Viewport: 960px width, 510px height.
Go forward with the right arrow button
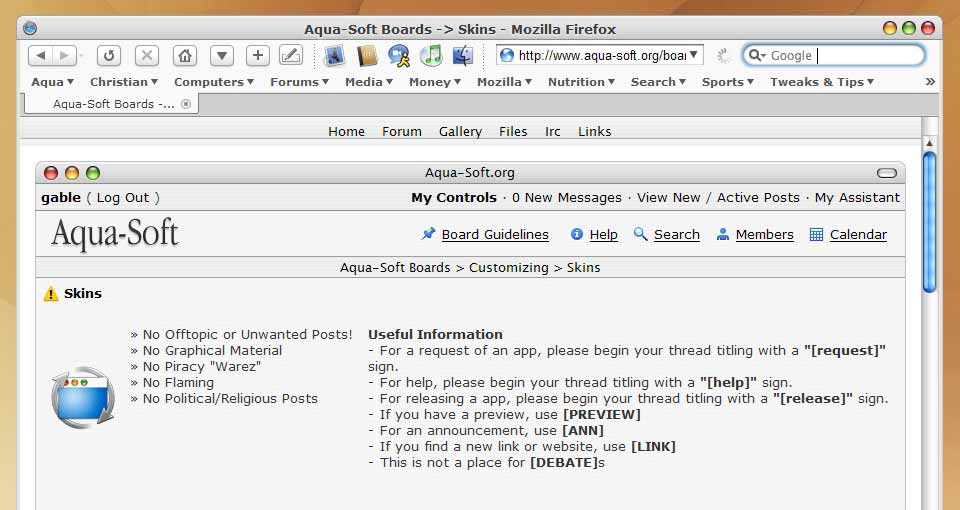(65, 56)
